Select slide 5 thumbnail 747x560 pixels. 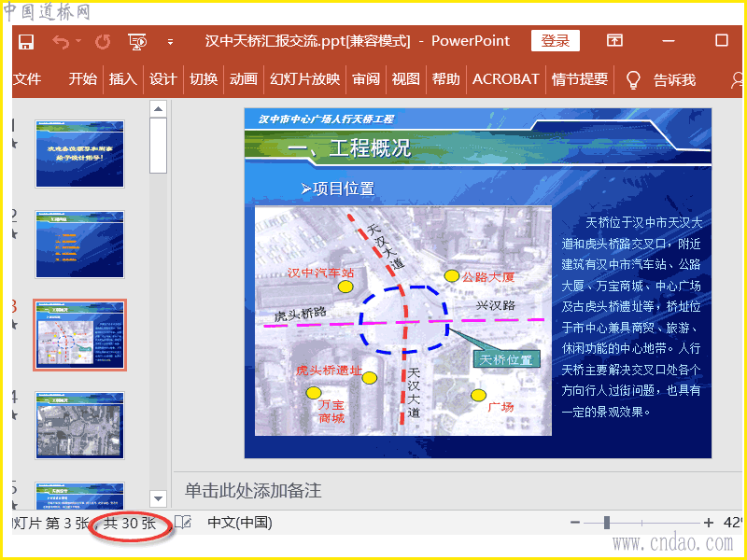79,496
